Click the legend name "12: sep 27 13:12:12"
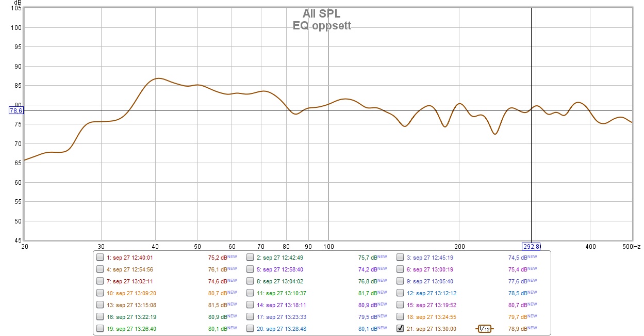Image resolution: width=644 pixels, height=336 pixels. pos(432,293)
